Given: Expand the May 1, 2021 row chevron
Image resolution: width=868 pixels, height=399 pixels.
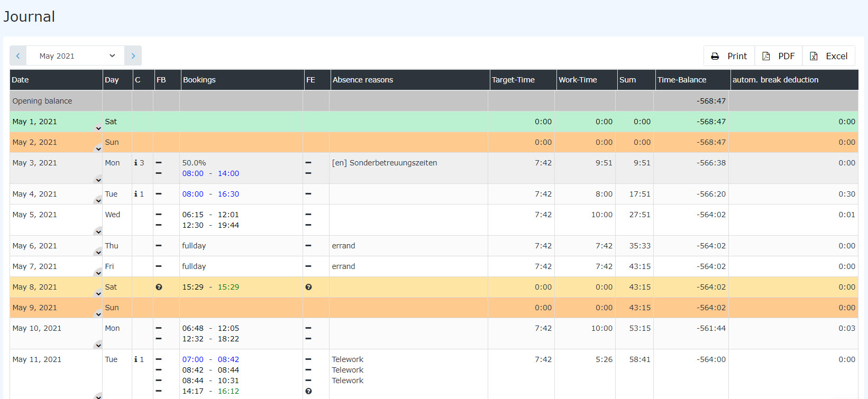Looking at the screenshot, I should (98, 128).
